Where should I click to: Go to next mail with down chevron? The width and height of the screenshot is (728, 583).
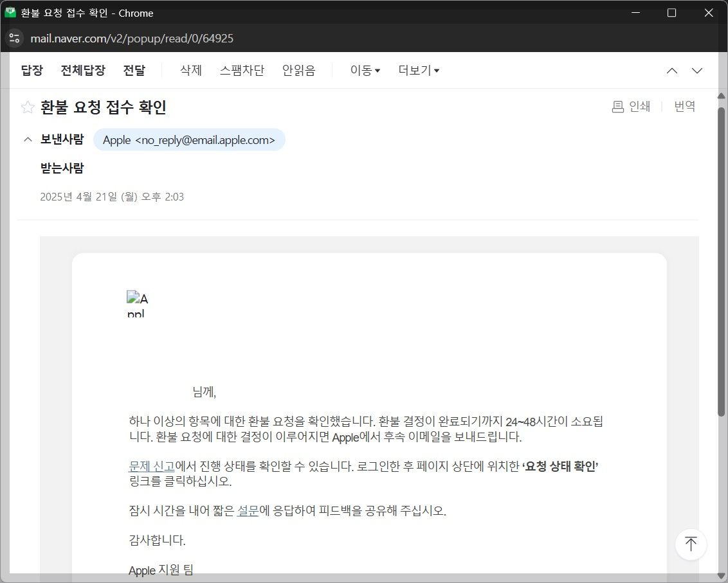(x=697, y=71)
